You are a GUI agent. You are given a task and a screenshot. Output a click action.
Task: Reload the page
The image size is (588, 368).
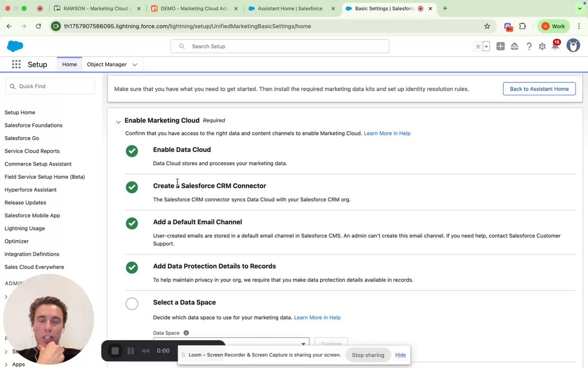39,26
